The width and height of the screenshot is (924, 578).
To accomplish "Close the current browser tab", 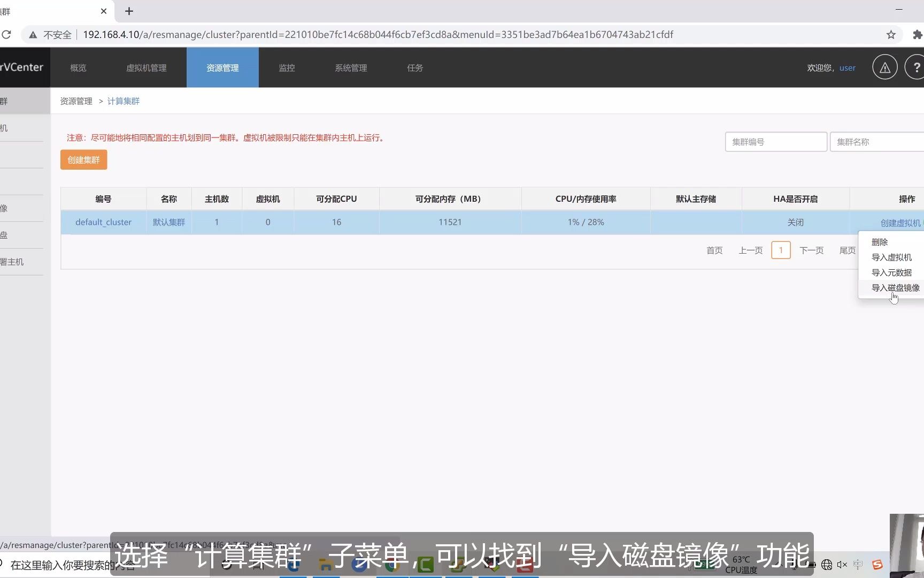I will pyautogui.click(x=104, y=11).
